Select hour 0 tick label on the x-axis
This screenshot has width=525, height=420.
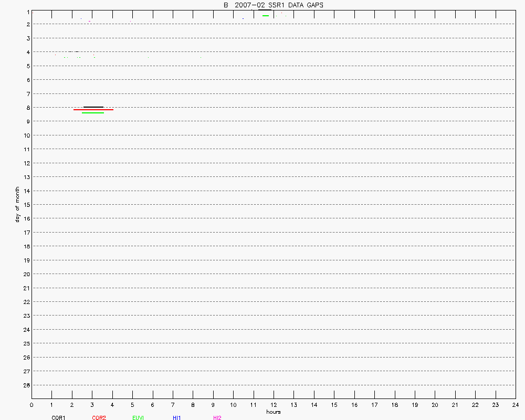pyautogui.click(x=31, y=405)
